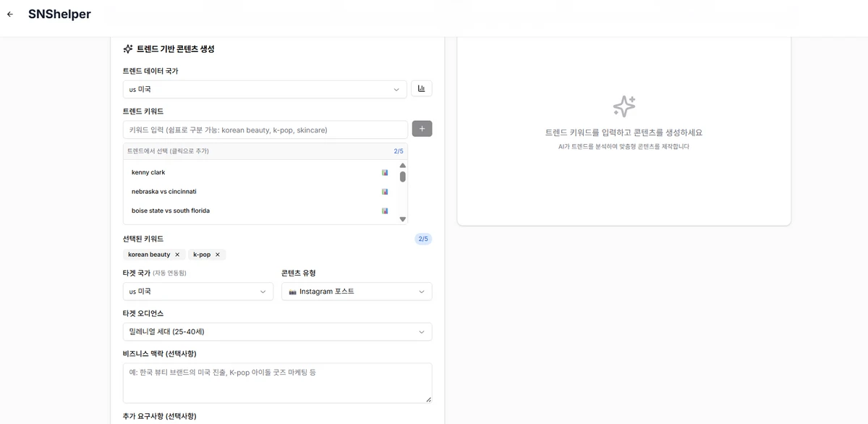Add keyword with the plus button
This screenshot has width=868, height=424.
422,129
